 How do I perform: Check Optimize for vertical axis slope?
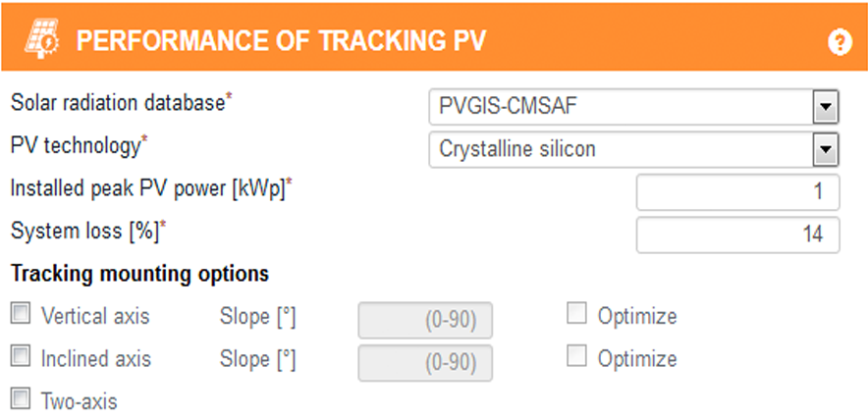point(577,315)
